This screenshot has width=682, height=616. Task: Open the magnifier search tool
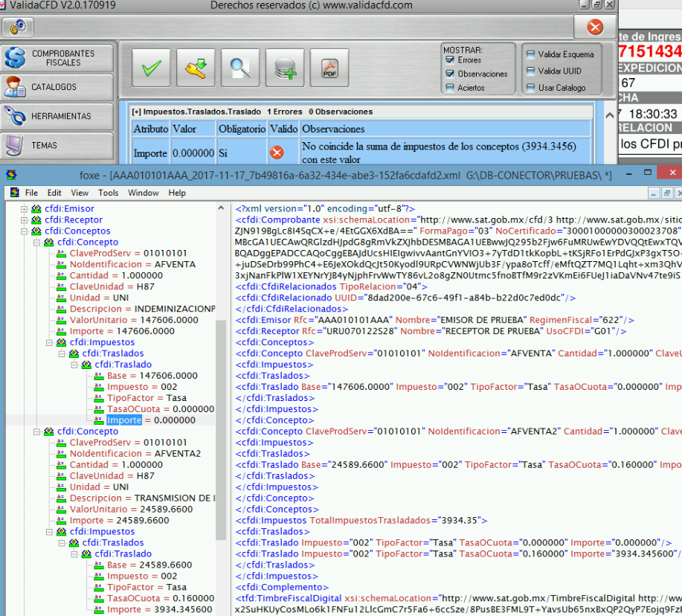click(x=240, y=68)
